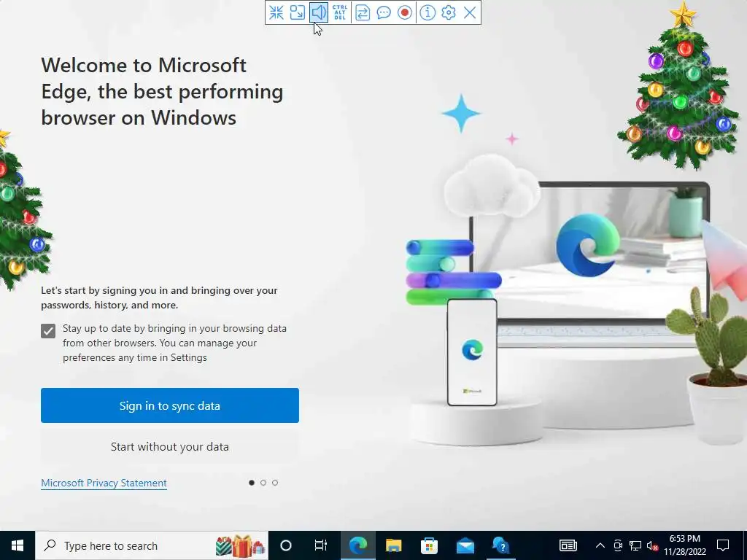This screenshot has height=560, width=747.
Task: Select the third page indicator dot
Action: tap(275, 483)
